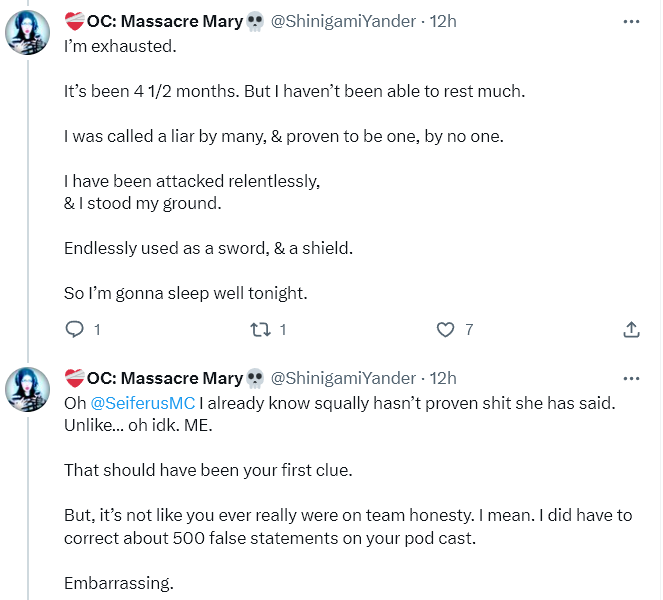Visit the @SeiferusMC mentioned profile
The height and width of the screenshot is (600, 663).
(142, 404)
